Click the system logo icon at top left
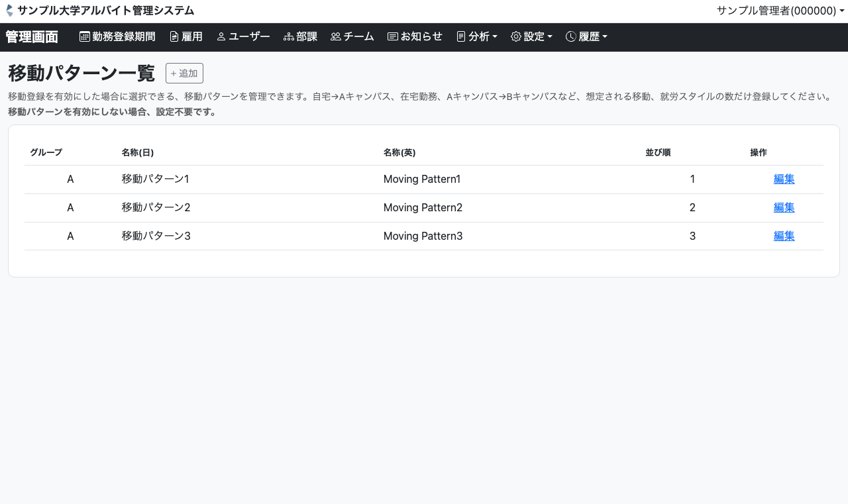The width and height of the screenshot is (848, 504). 9,11
